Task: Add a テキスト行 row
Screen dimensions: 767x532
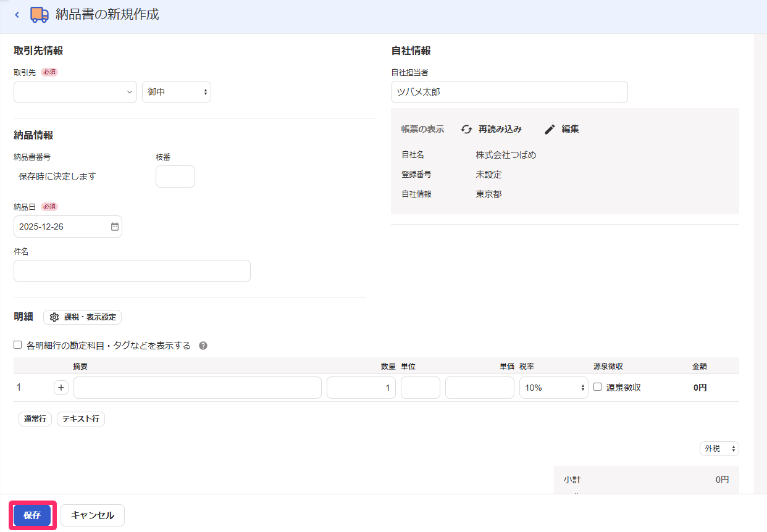Action: tap(81, 419)
